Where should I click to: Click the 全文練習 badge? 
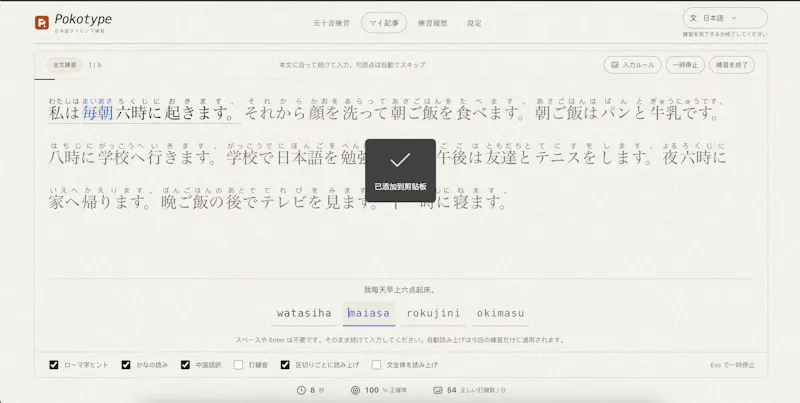(x=65, y=65)
